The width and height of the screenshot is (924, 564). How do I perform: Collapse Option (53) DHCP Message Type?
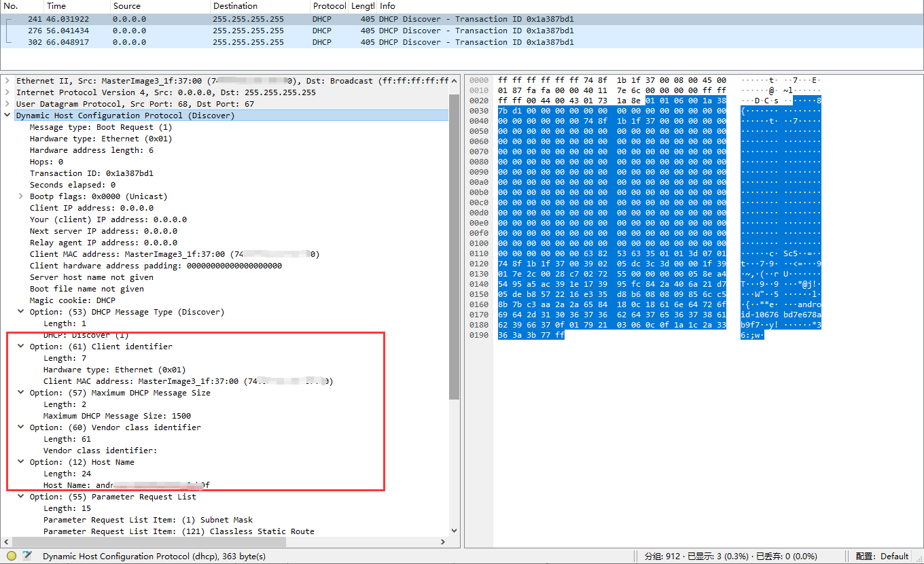pos(21,312)
